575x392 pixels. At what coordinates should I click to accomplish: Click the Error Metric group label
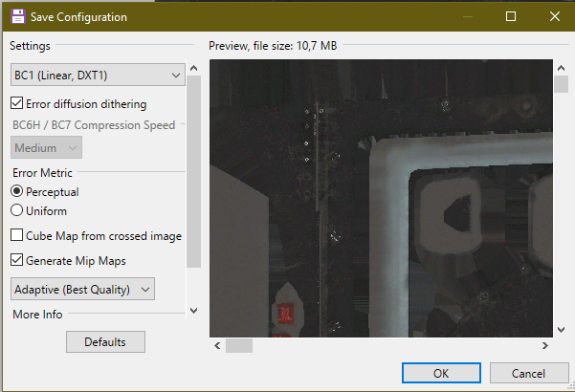click(x=42, y=172)
